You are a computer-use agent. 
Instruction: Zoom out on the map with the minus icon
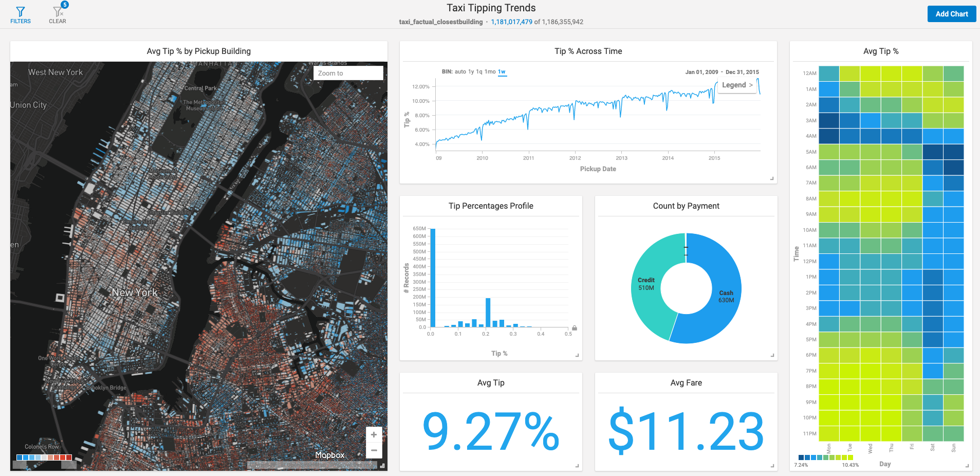coord(374,450)
